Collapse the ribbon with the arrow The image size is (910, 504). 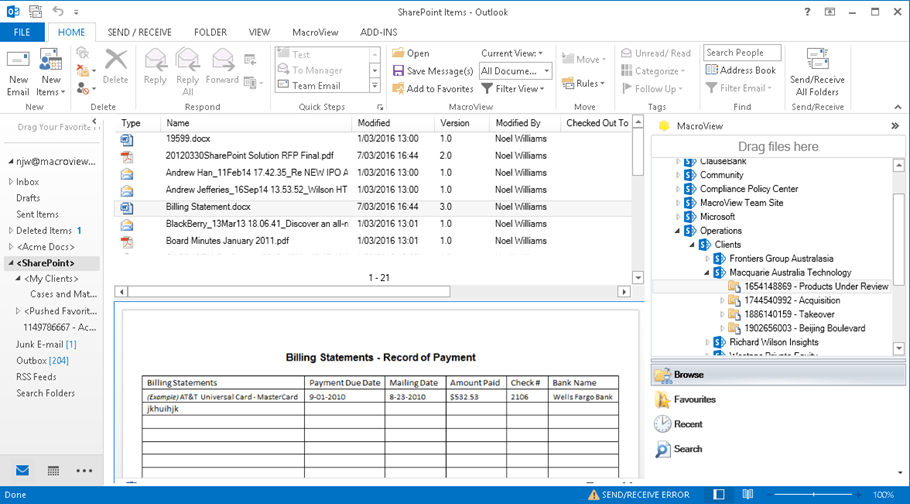[x=898, y=107]
